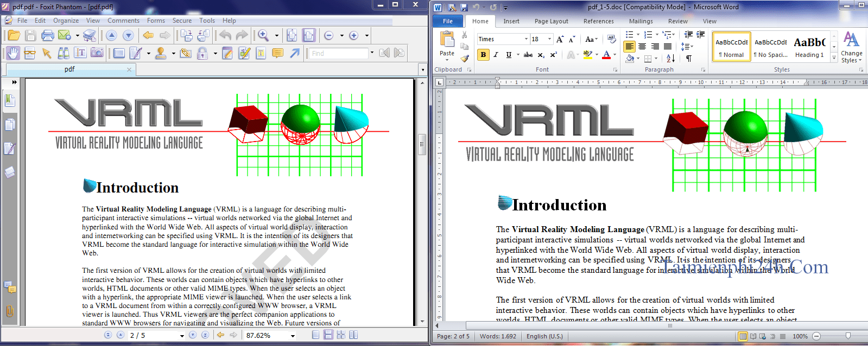Viewport: 868px width, 346px height.
Task: Toggle Center alignment in Word
Action: tap(642, 47)
